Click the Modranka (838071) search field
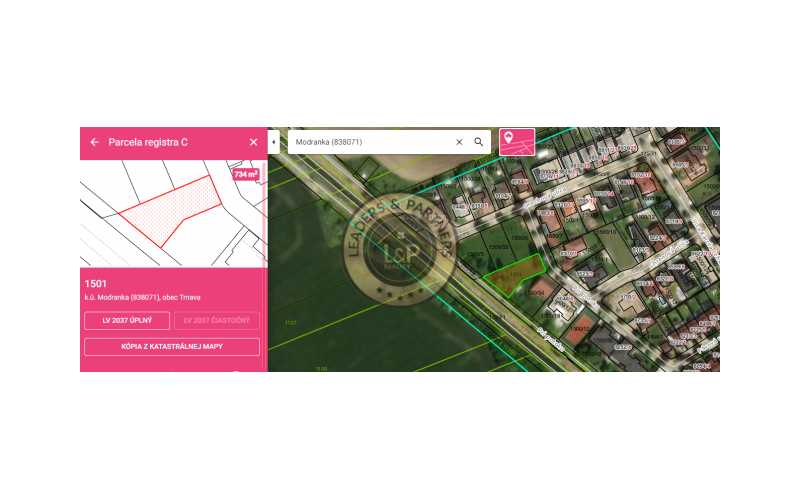The height and width of the screenshot is (500, 800). coord(370,142)
